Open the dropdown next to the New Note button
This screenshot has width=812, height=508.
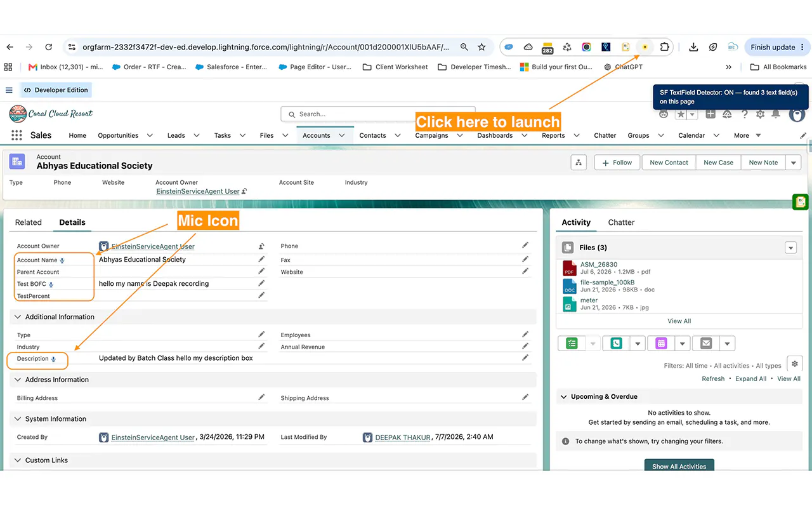coord(794,163)
